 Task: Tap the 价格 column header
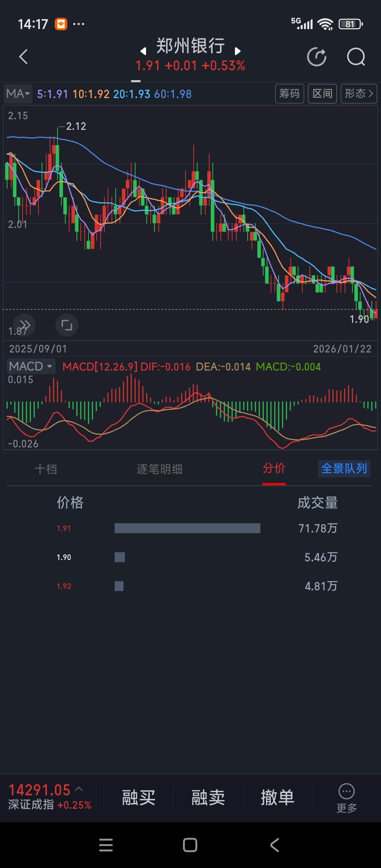[x=70, y=502]
